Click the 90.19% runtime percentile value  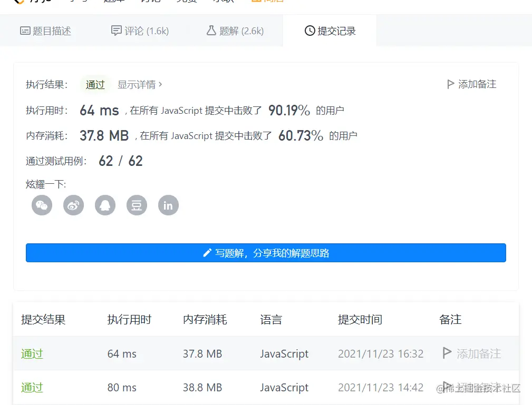coord(289,110)
